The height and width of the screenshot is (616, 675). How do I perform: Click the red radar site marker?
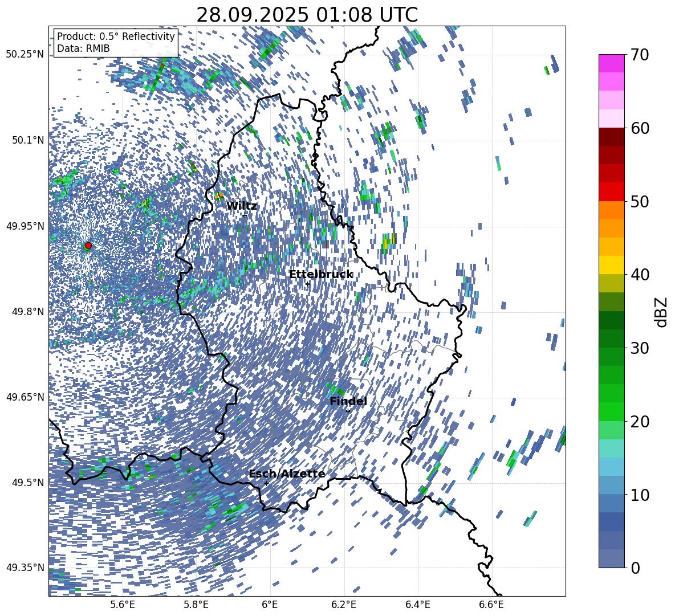[x=88, y=246]
